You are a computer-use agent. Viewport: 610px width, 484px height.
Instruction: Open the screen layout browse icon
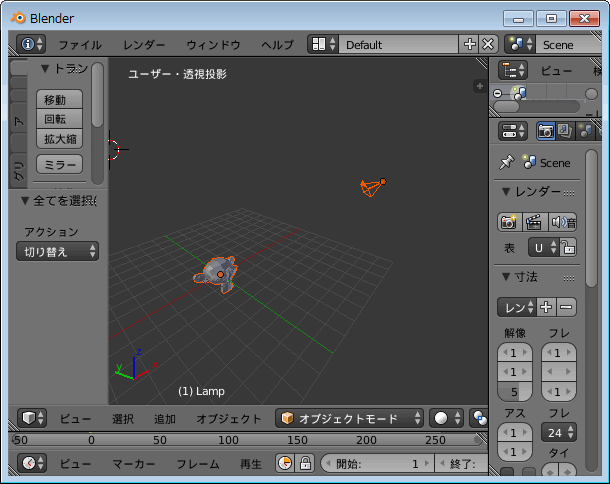(323, 44)
